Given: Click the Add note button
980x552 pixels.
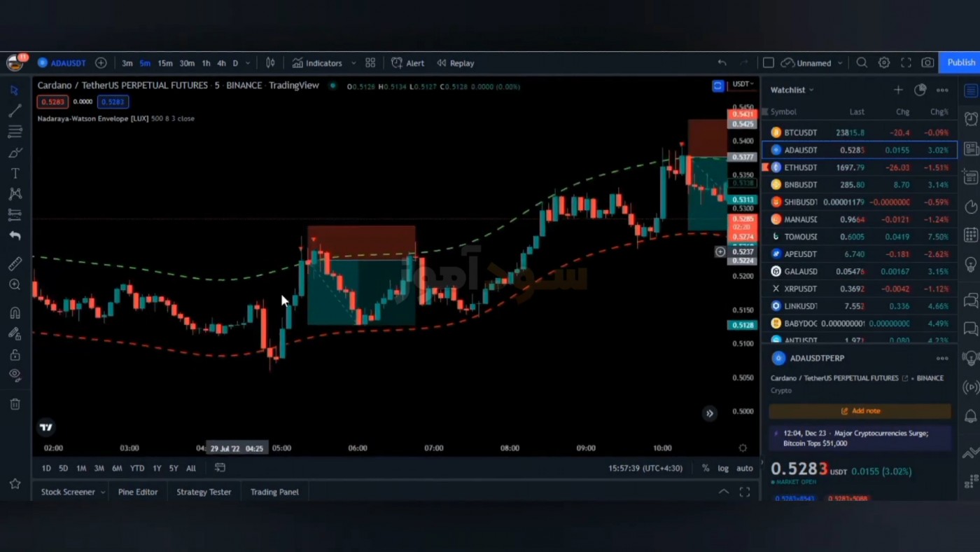Looking at the screenshot, I should pos(860,411).
